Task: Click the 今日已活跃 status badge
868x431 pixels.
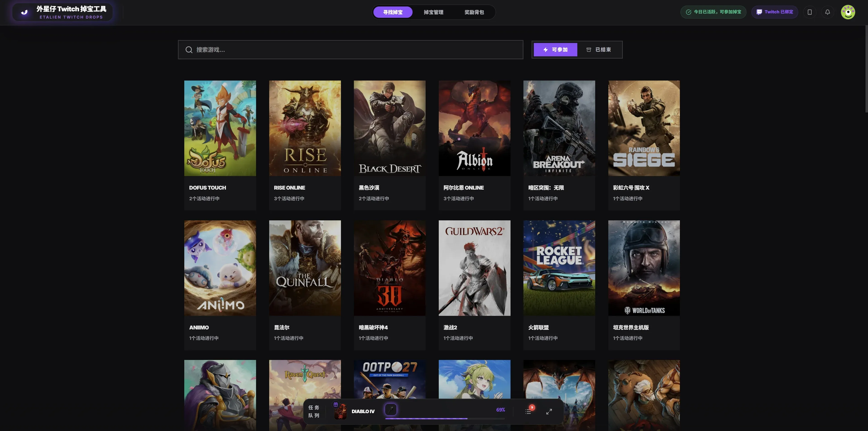Action: [x=713, y=12]
